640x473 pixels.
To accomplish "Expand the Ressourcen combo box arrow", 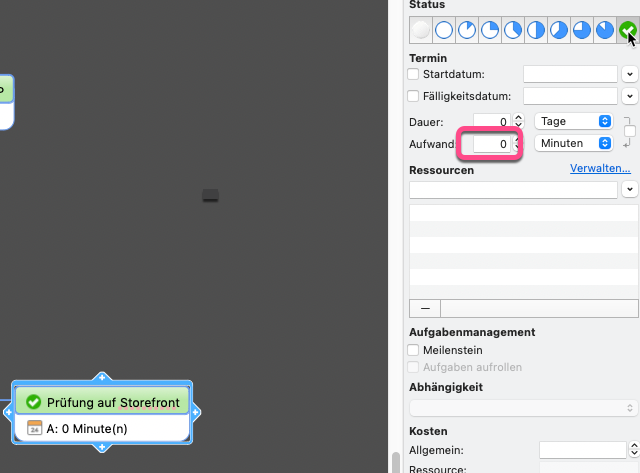I will point(629,189).
